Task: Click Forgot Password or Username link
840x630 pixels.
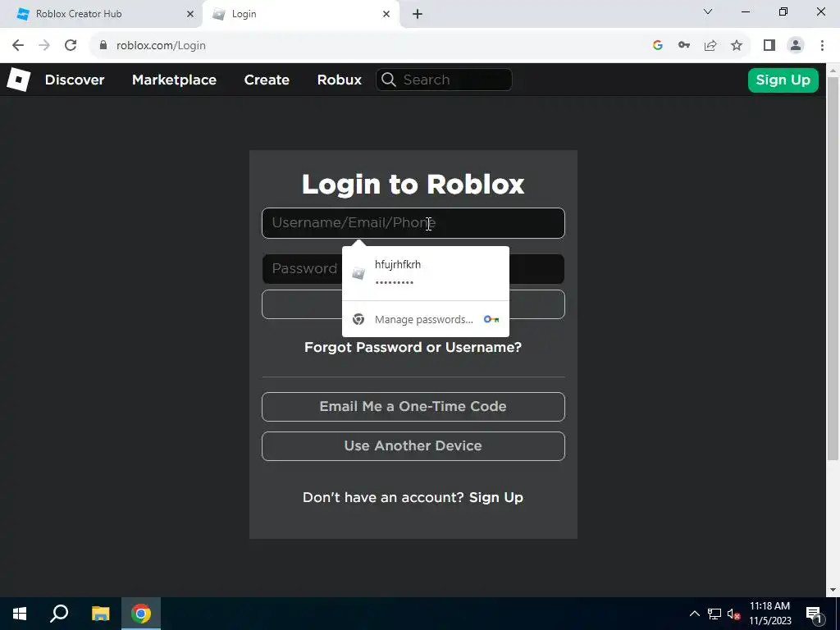Action: pos(413,347)
